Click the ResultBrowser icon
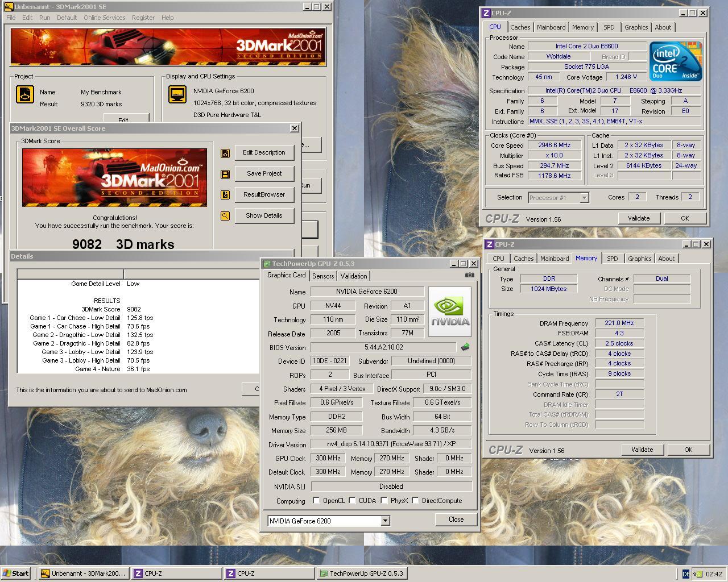The width and height of the screenshot is (728, 582). point(225,195)
